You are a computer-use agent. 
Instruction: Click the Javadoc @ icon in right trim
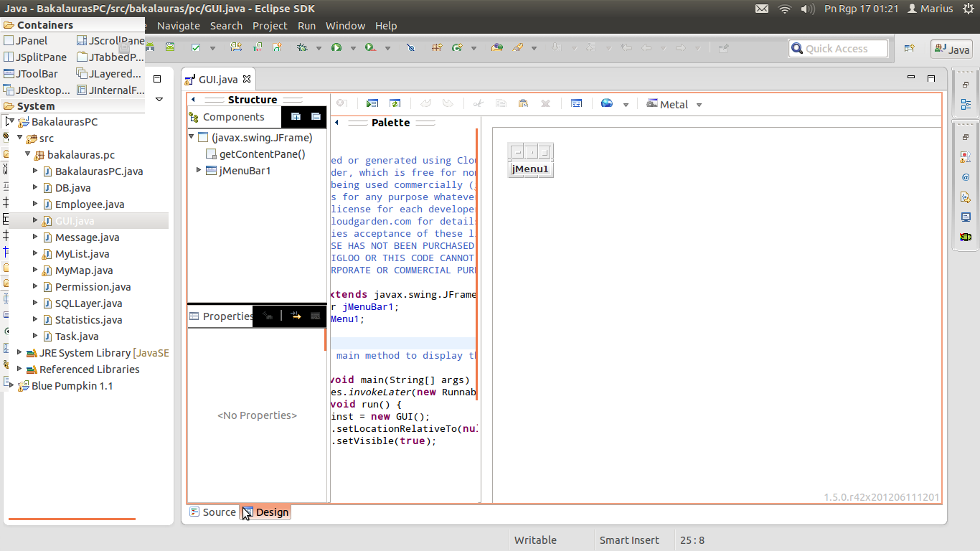[966, 176]
